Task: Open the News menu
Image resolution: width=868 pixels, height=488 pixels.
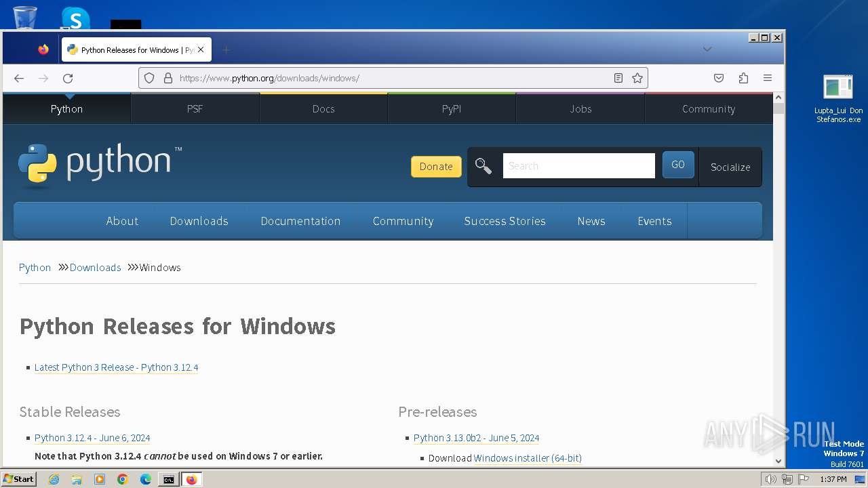Action: pos(591,221)
